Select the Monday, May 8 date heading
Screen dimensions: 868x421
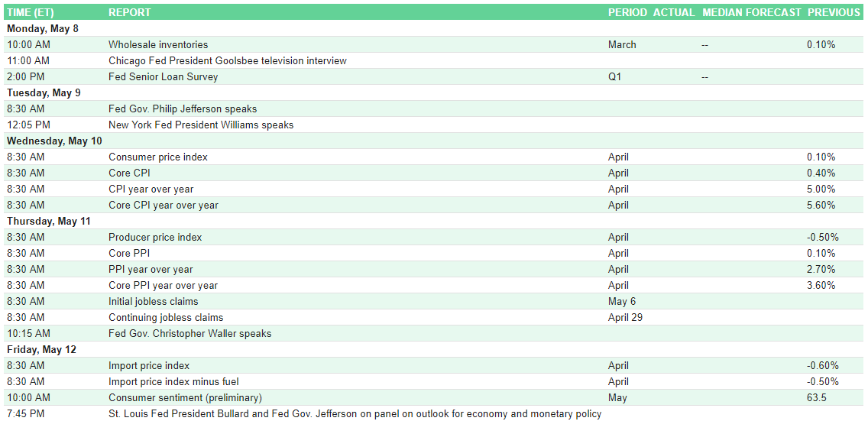[43, 29]
